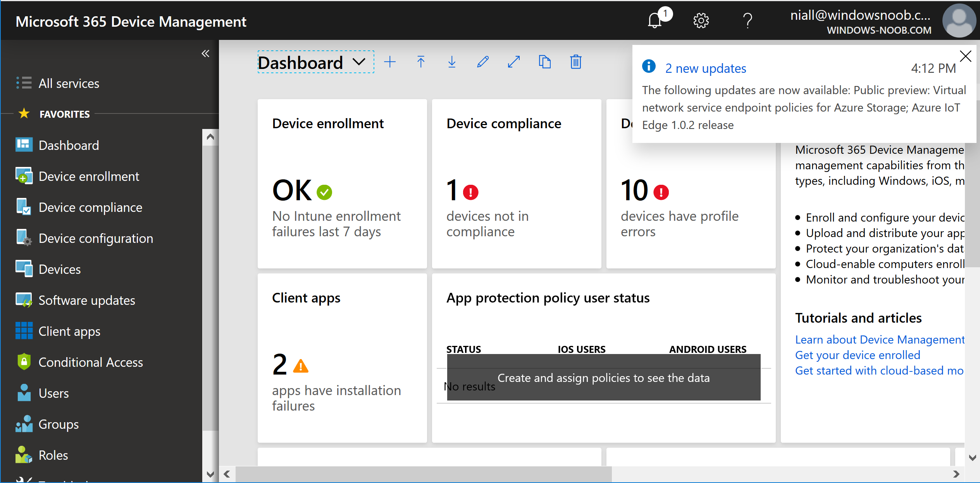The width and height of the screenshot is (980, 483).
Task: Click the All services list icon
Action: [x=24, y=83]
